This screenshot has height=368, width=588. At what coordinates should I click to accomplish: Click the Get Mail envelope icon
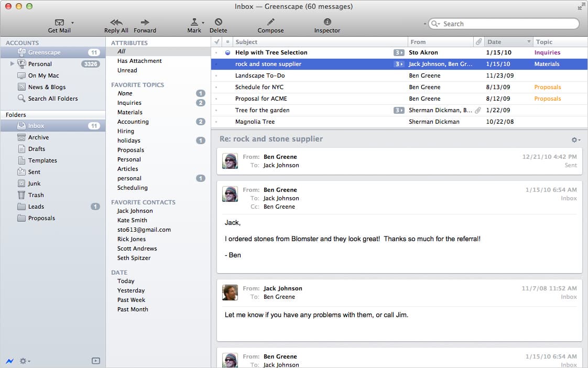59,23
